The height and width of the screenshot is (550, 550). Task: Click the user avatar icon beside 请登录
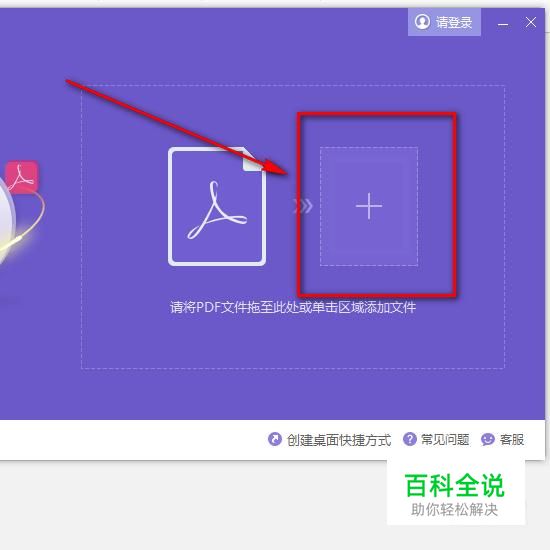[422, 22]
